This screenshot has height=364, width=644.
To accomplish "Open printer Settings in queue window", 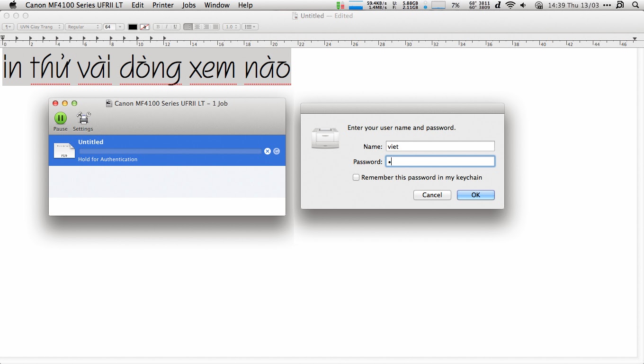I will (x=83, y=121).
